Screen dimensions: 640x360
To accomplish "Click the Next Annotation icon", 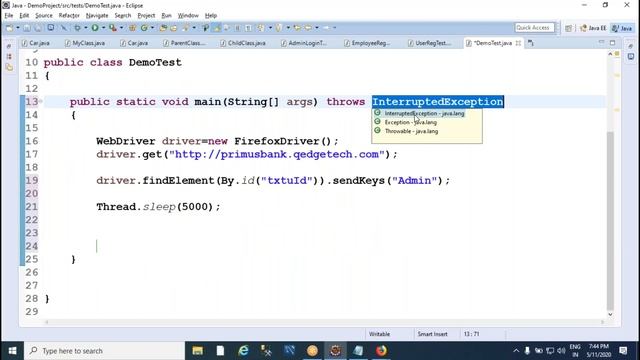I will point(261,28).
